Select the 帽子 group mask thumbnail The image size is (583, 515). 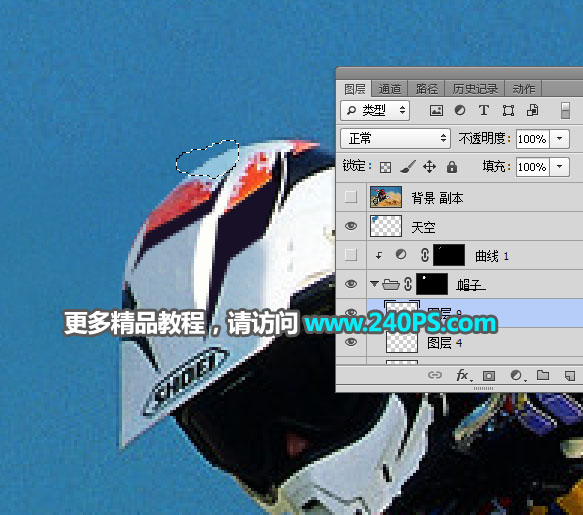432,284
